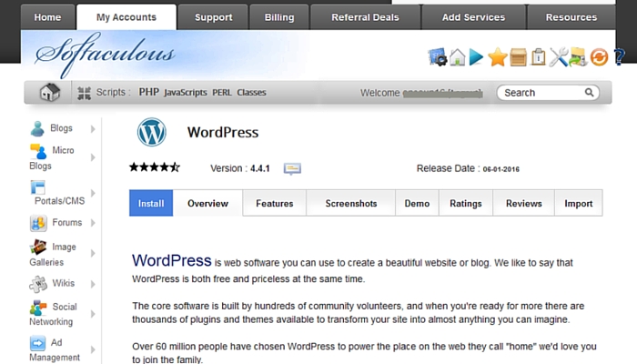637x364 pixels.
Task: Expand the Micro Blogs category arrow
Action: click(x=93, y=157)
